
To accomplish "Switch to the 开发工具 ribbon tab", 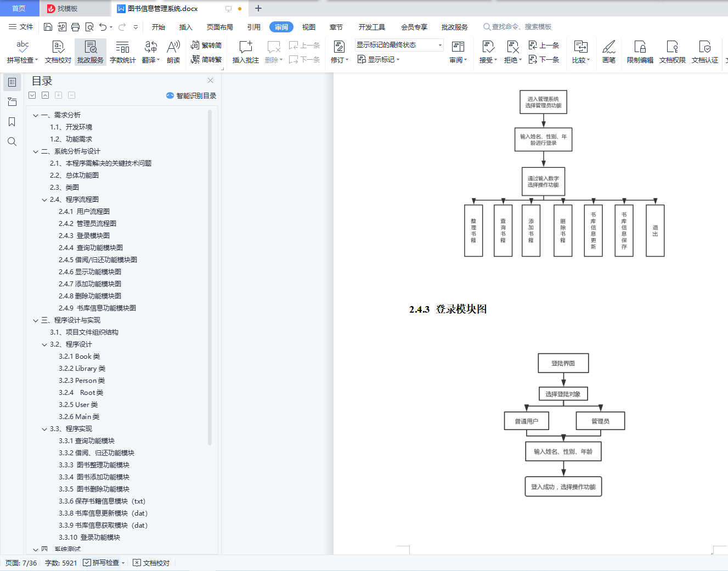I will [372, 27].
